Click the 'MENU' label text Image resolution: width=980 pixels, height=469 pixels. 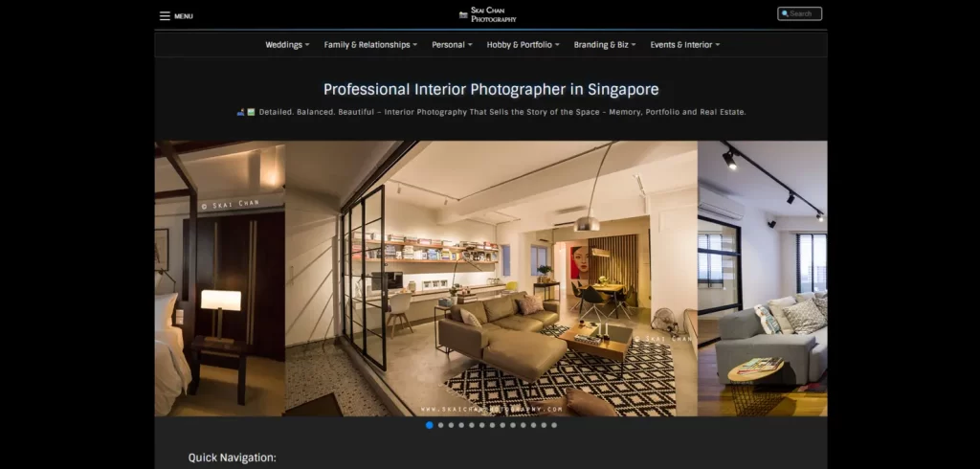pyautogui.click(x=184, y=16)
